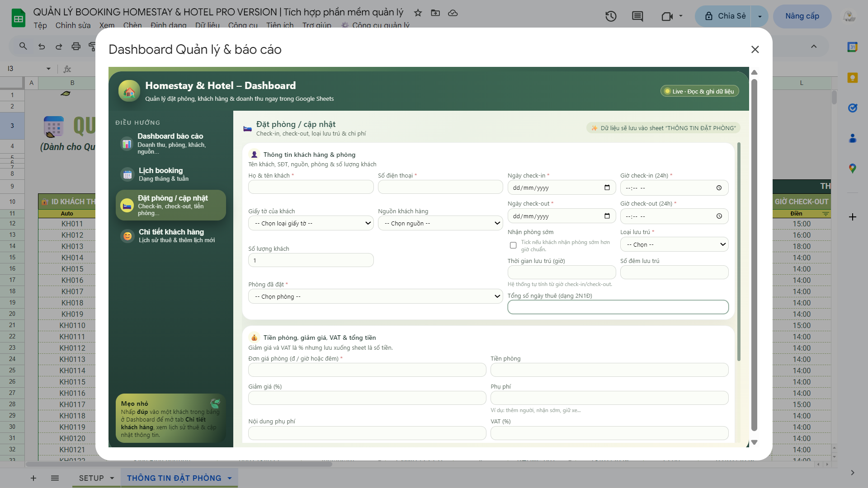
Task: Open Google Calendar side panel icon
Action: point(852,47)
